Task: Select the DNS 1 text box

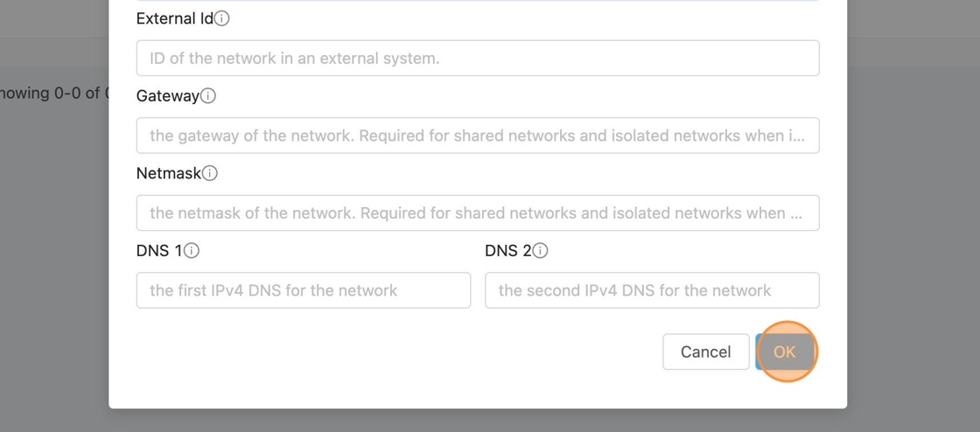Action: [x=304, y=290]
